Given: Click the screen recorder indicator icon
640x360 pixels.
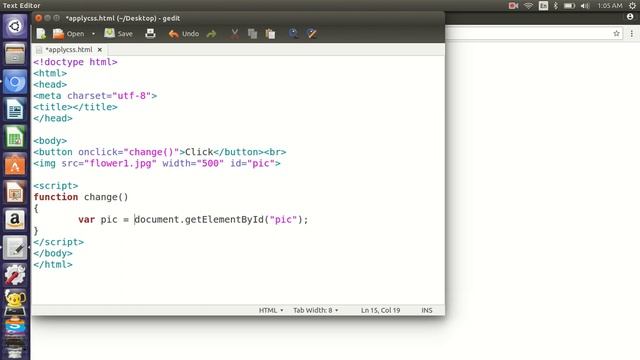Looking at the screenshot, I should pos(513,6).
